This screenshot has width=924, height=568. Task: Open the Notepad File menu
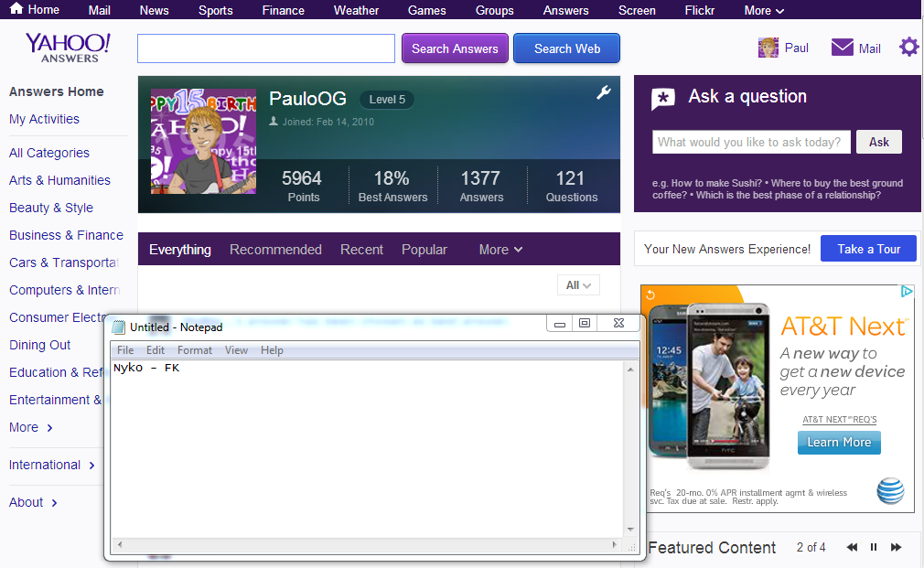[x=125, y=350]
